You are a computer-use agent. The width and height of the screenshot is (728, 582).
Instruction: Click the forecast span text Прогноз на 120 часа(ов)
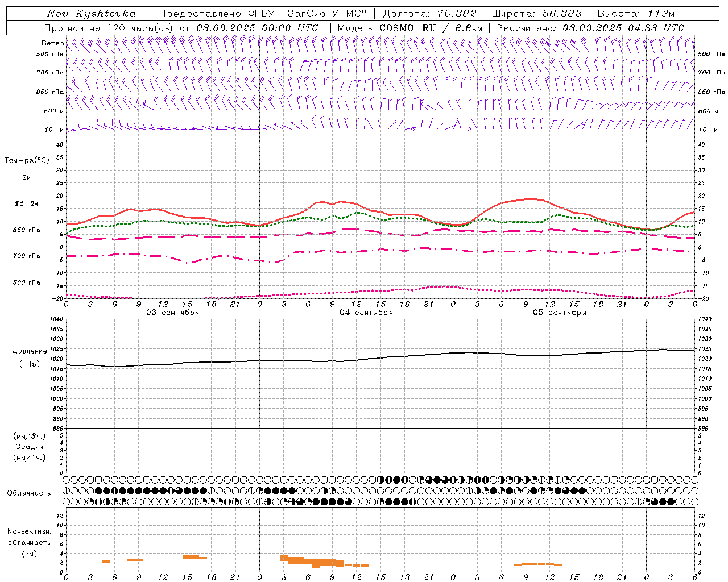click(x=109, y=28)
